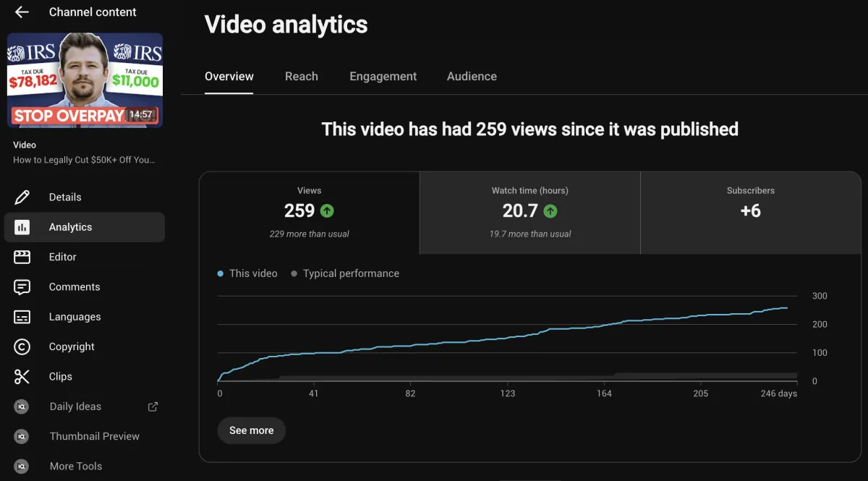This screenshot has height=481, width=868.
Task: Select the Watch time (hours) card
Action: pos(530,213)
